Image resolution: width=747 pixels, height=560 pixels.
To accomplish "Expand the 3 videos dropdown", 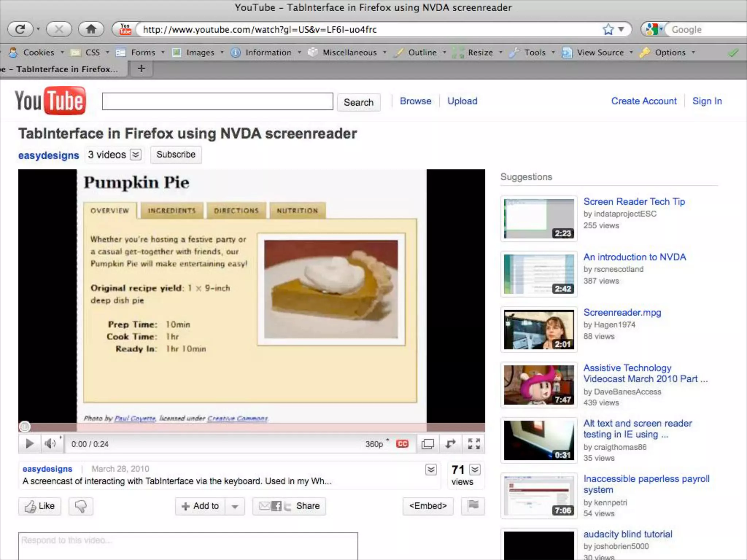I will [x=135, y=155].
